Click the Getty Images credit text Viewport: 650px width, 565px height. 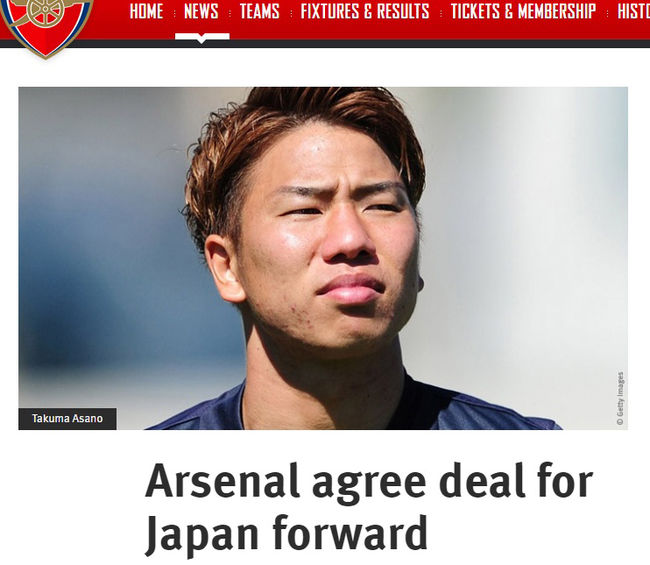pyautogui.click(x=620, y=398)
